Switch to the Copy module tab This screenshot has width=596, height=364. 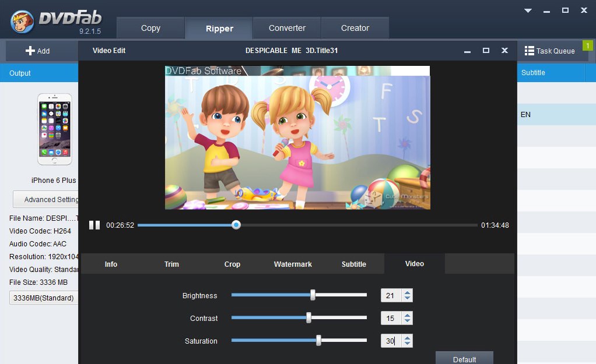pos(150,28)
